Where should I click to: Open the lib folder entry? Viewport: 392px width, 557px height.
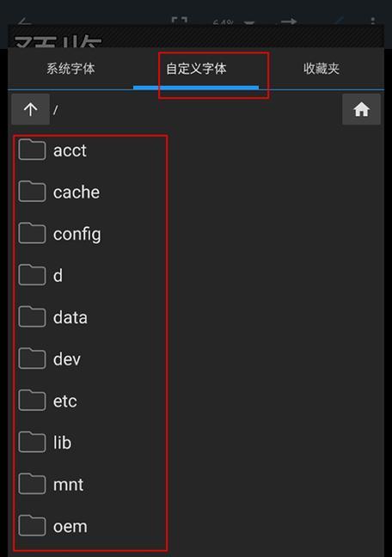click(x=90, y=443)
